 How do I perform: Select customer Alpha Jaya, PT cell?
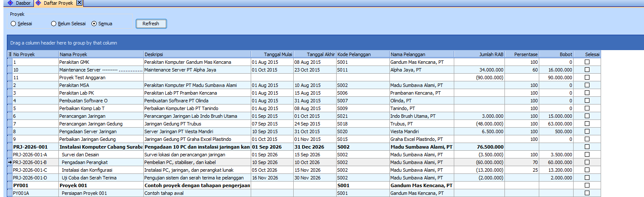tap(422, 70)
